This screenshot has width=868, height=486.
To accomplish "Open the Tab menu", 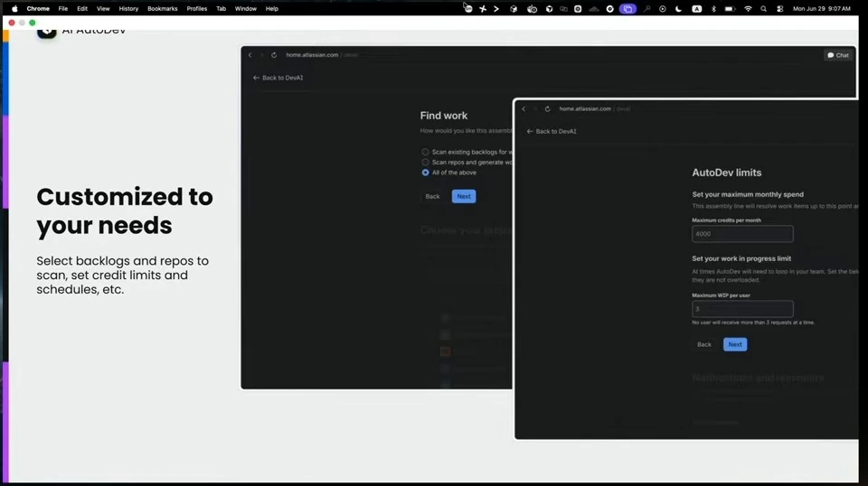I will click(x=221, y=9).
